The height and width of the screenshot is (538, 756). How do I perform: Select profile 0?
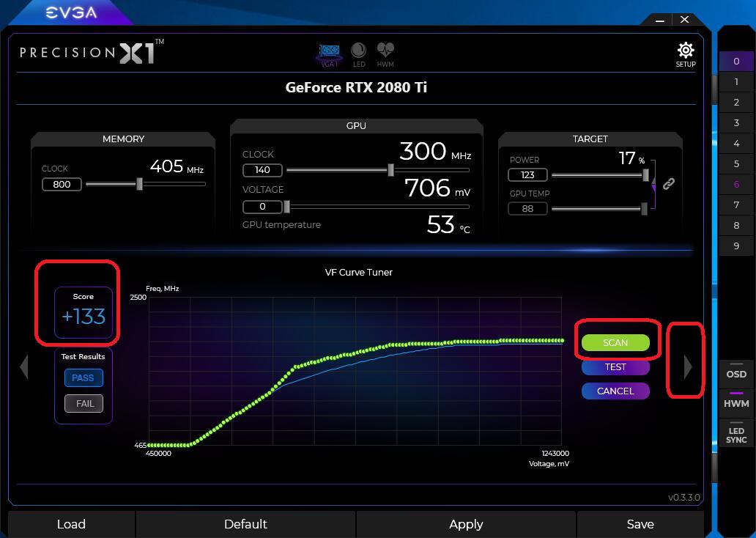coord(736,62)
